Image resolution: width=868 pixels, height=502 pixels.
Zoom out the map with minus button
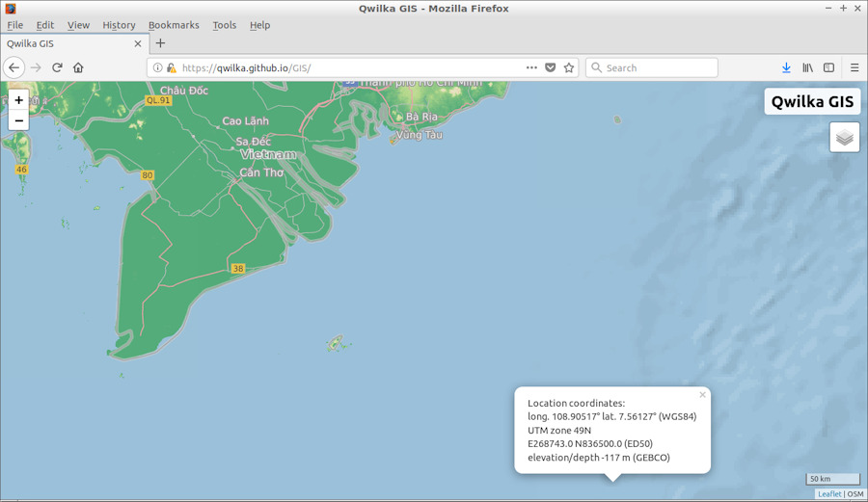point(19,120)
